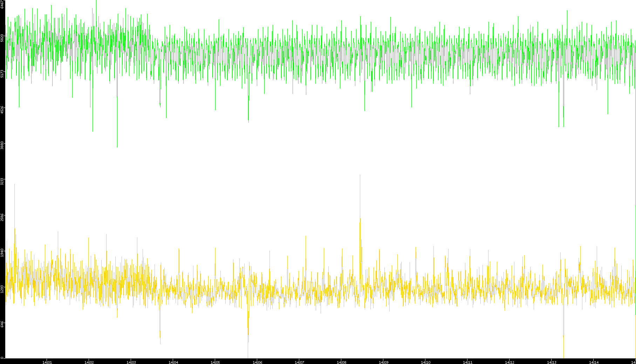Click the 14:01 time axis label
Screen dimensions: 636x364
pyautogui.click(x=47, y=362)
